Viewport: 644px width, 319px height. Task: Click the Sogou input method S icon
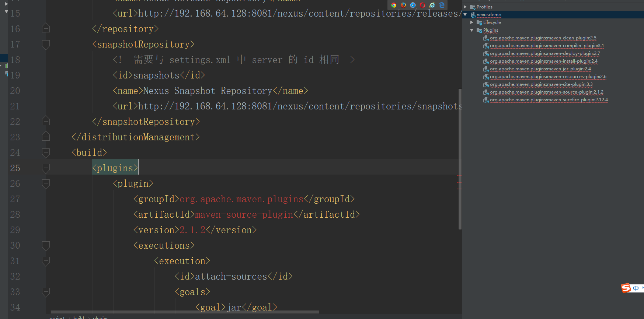626,288
